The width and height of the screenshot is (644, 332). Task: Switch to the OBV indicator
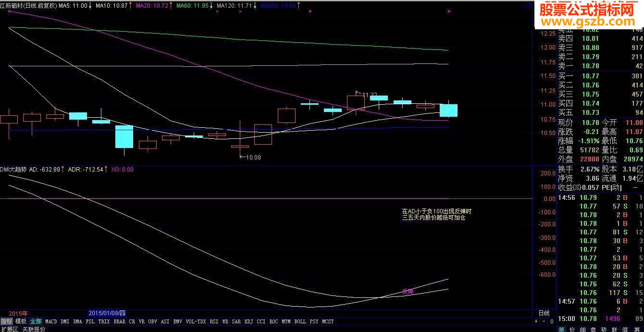[152, 321]
